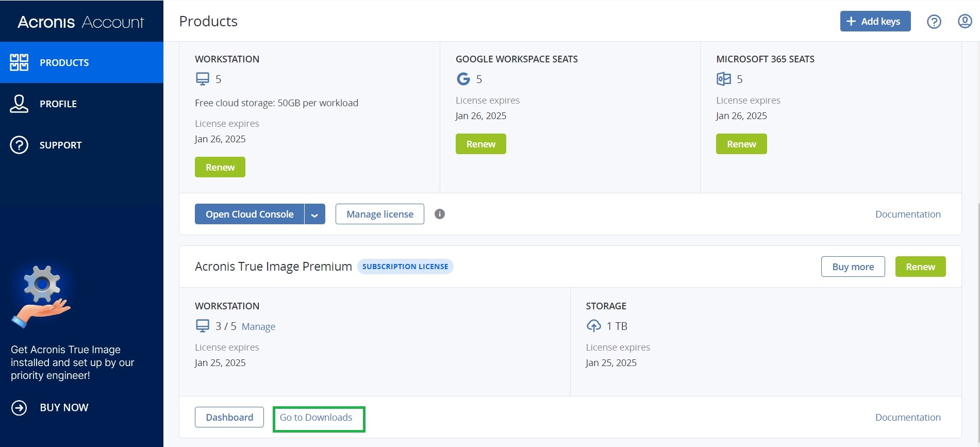Click Manage license button

click(379, 214)
